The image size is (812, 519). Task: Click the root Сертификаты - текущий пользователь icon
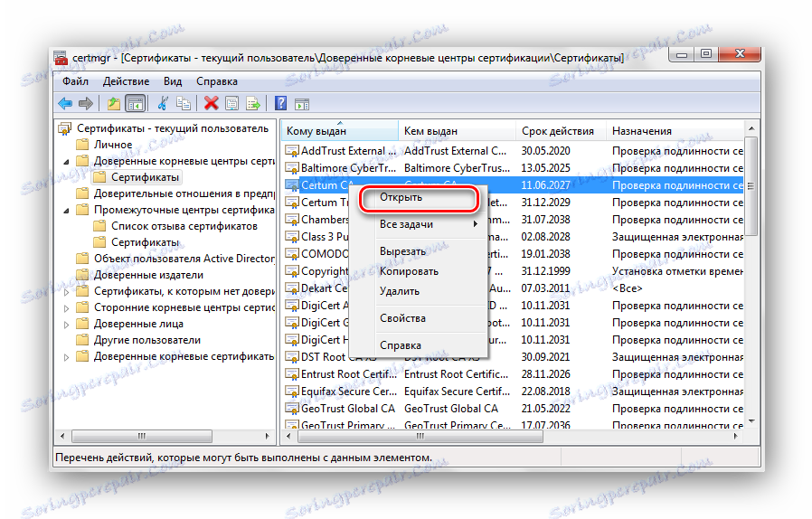coord(65,128)
